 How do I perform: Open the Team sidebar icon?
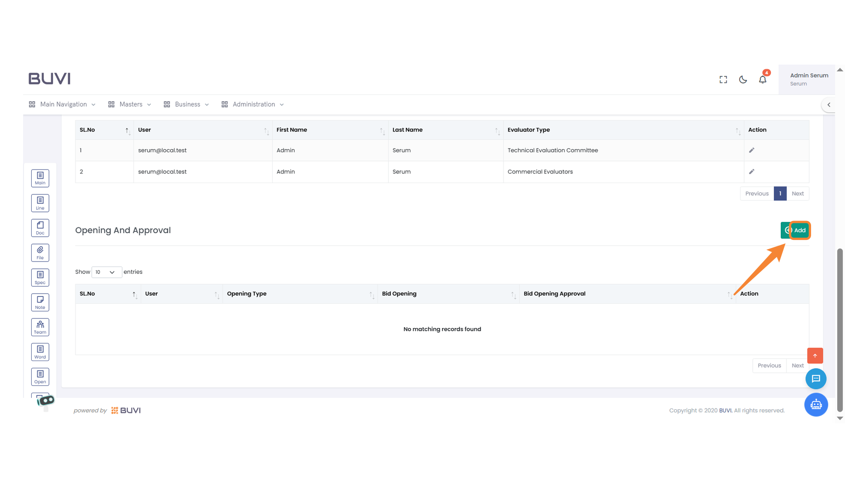[x=40, y=327]
